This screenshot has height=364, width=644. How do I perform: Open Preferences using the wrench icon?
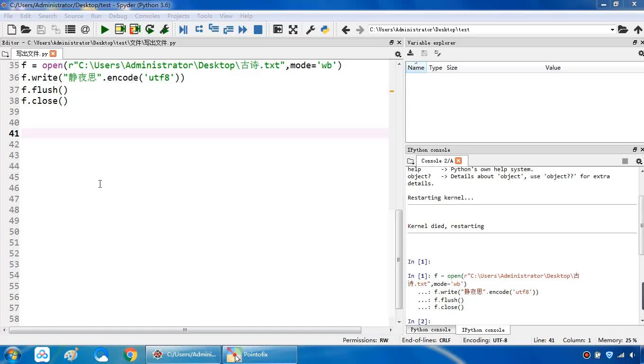point(311,29)
